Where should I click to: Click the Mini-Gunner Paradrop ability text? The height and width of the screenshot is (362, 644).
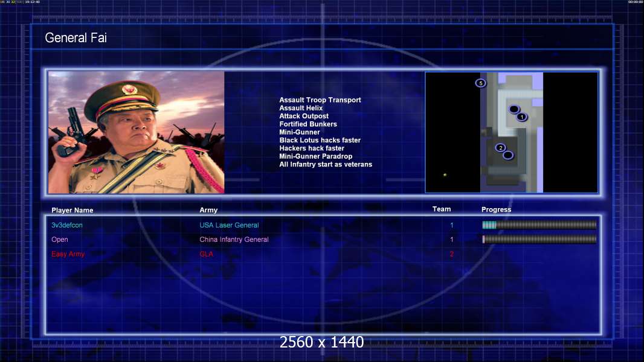click(316, 156)
